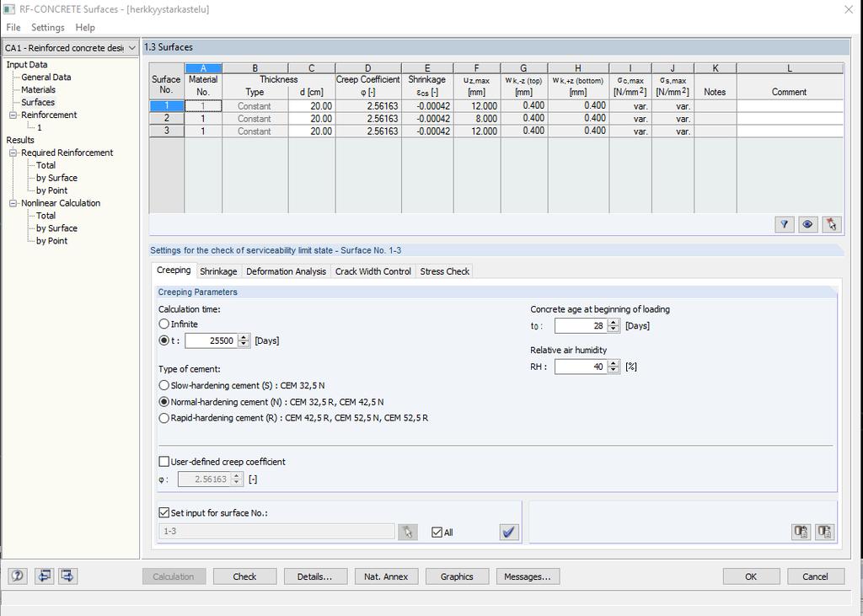Select reinforcement item 1 in the tree
The width and height of the screenshot is (863, 616).
click(x=39, y=128)
